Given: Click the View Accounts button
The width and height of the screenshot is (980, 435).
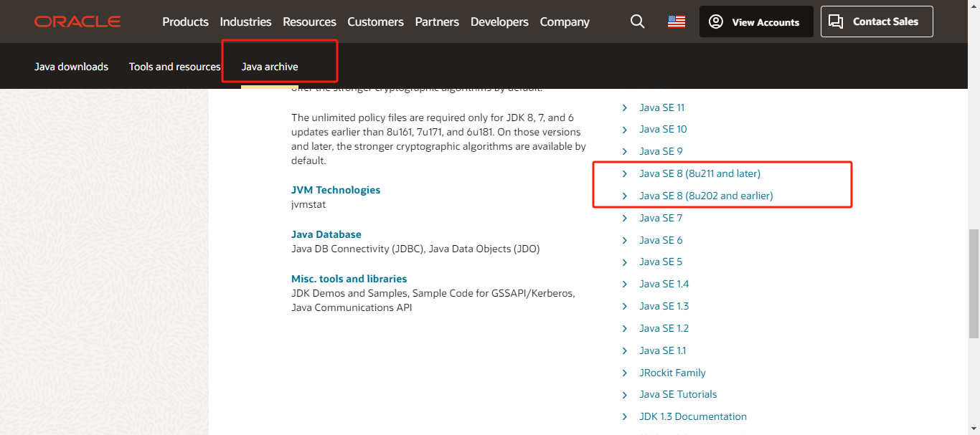Looking at the screenshot, I should (756, 21).
